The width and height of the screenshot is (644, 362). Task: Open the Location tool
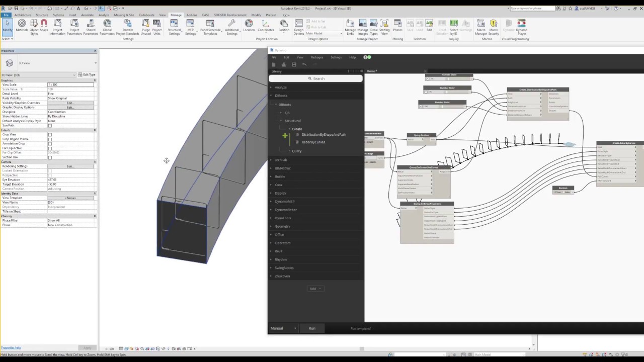point(249,26)
